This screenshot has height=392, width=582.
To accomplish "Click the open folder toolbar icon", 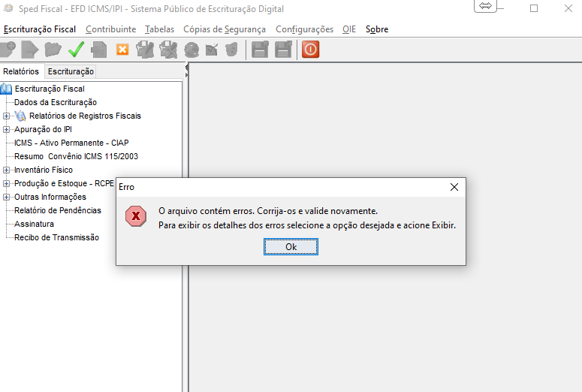I will tap(53, 50).
